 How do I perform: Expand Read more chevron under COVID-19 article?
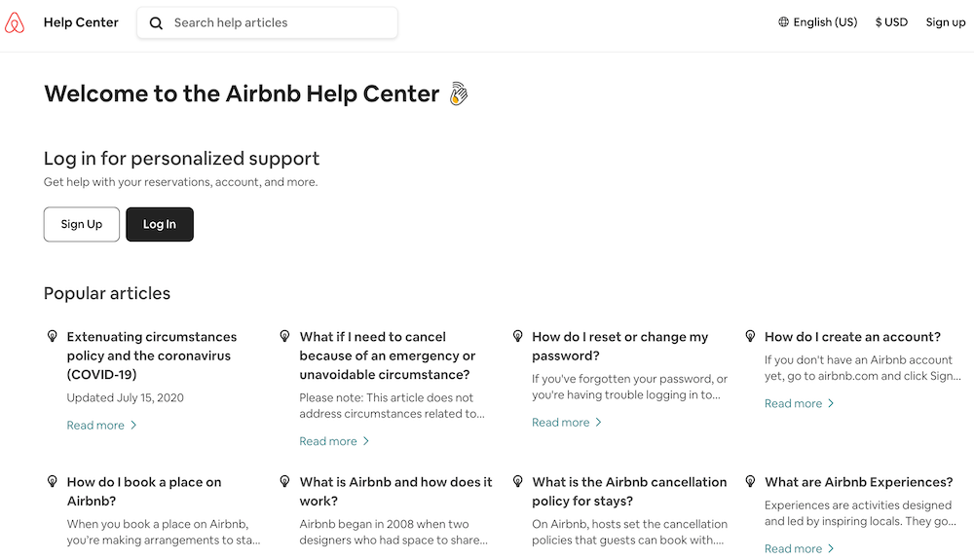[x=132, y=426]
